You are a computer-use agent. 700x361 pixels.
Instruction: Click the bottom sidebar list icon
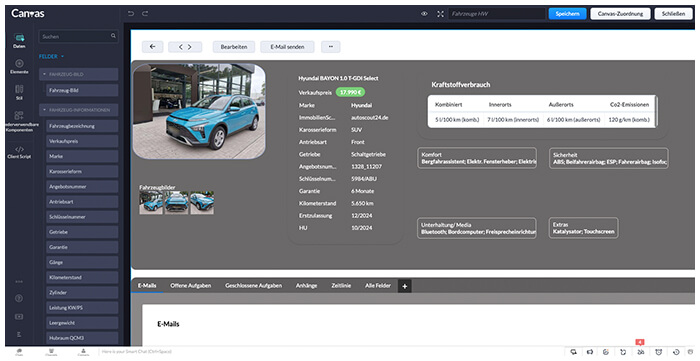coord(19,334)
